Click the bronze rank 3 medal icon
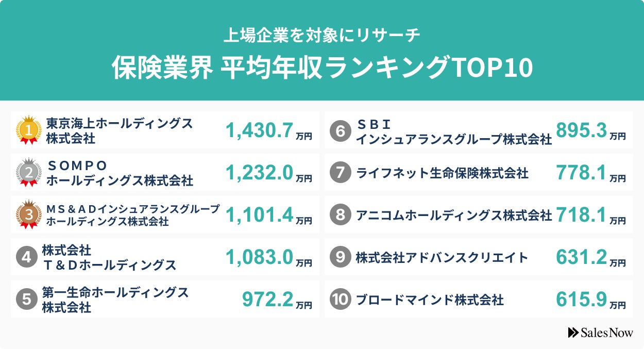 click(28, 214)
